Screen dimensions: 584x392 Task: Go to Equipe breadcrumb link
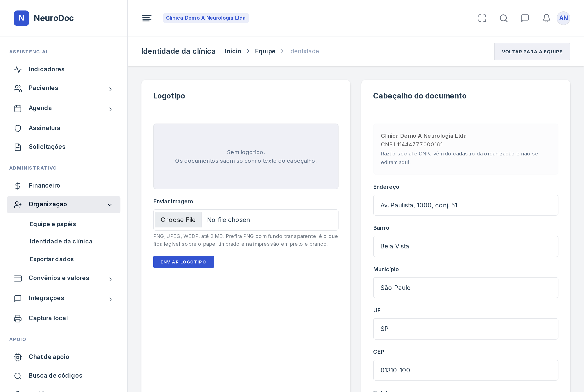[265, 51]
